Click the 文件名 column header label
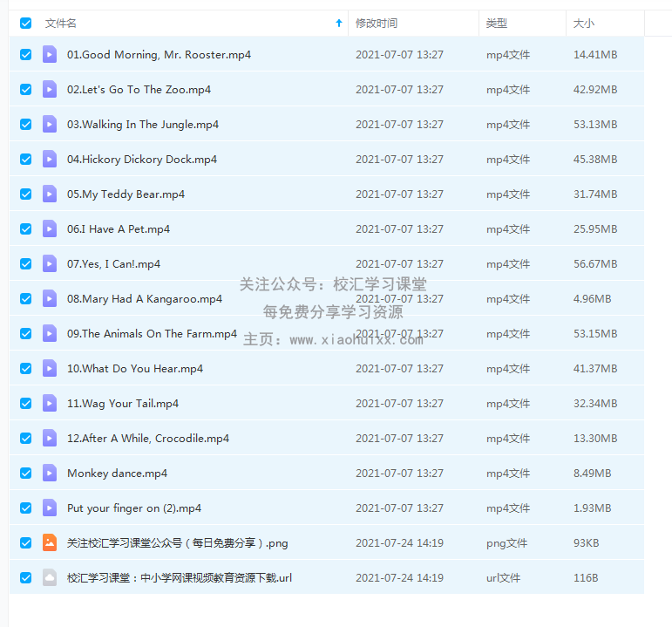 pos(61,24)
